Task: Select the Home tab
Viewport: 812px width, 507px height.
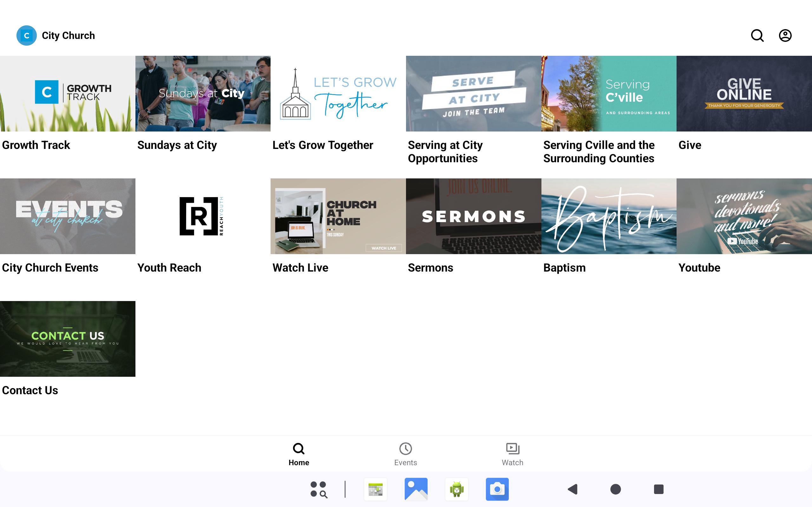Action: tap(298, 454)
